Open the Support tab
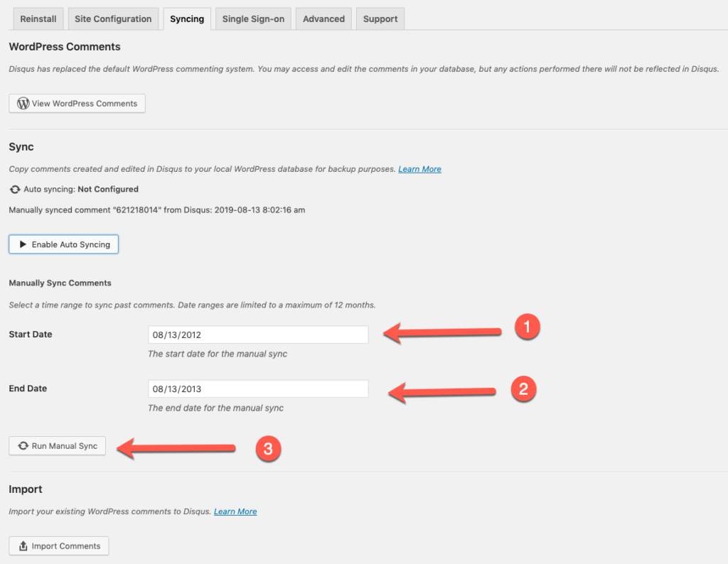Image resolution: width=728 pixels, height=564 pixels. [x=380, y=19]
